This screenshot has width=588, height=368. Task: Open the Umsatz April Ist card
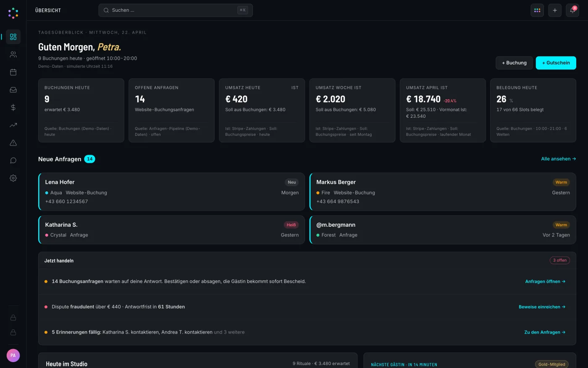click(x=443, y=111)
